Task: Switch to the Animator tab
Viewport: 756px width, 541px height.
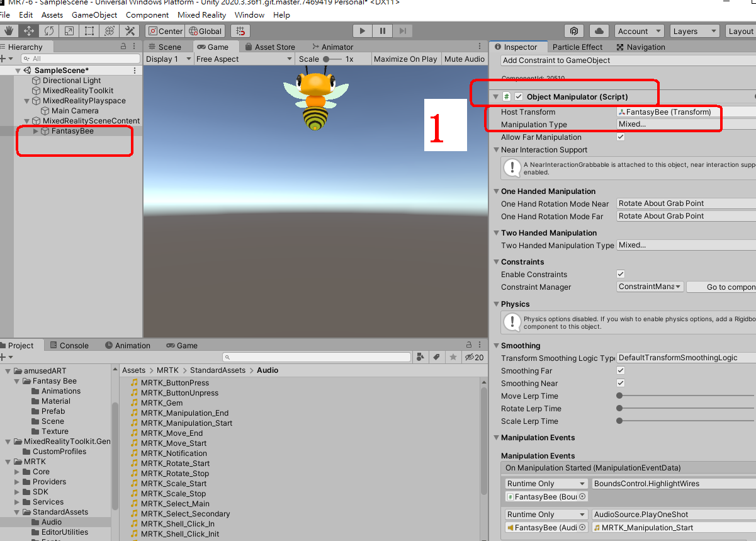Action: [332, 47]
